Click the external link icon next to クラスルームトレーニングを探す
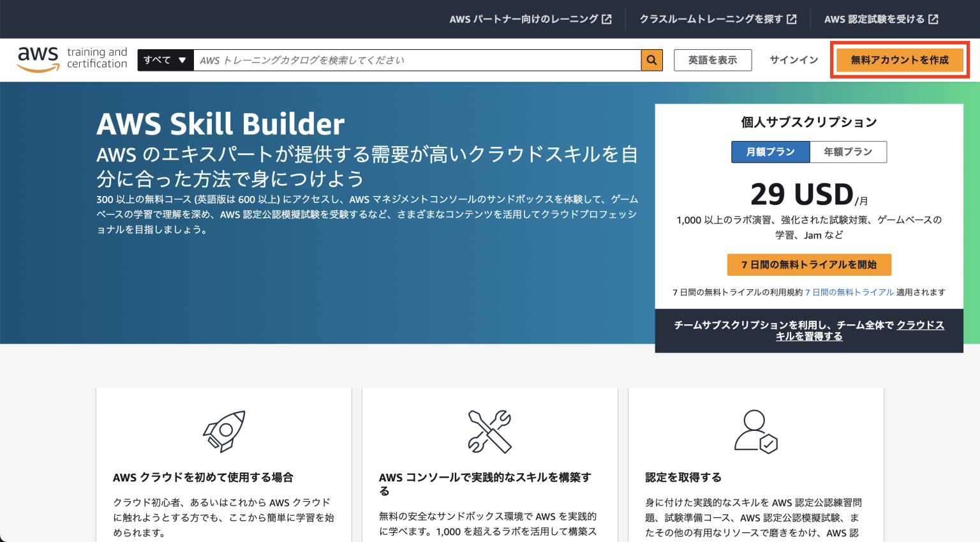This screenshot has width=980, height=542. pyautogui.click(x=791, y=19)
